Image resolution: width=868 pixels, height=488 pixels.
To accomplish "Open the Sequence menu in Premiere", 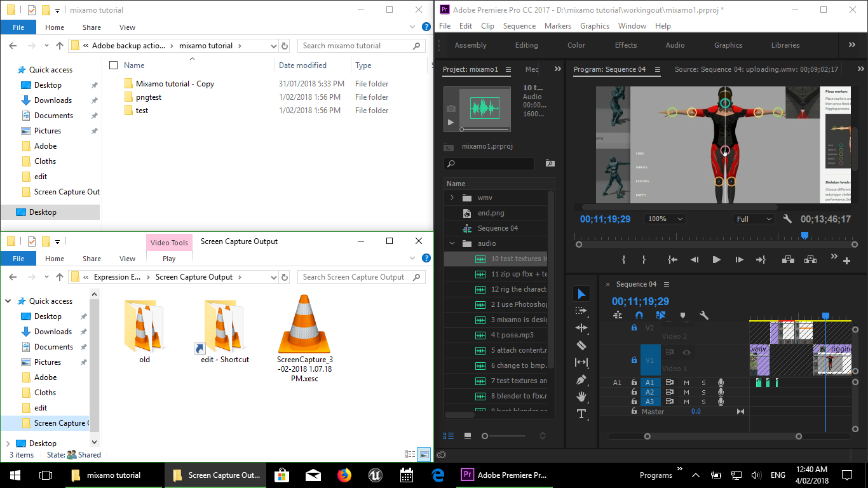I will click(519, 26).
